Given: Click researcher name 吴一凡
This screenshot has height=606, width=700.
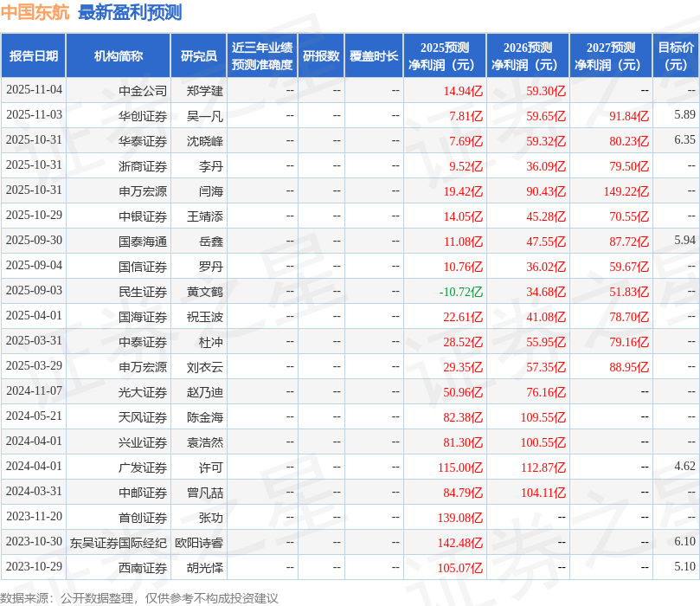Looking at the screenshot, I should (x=204, y=116).
